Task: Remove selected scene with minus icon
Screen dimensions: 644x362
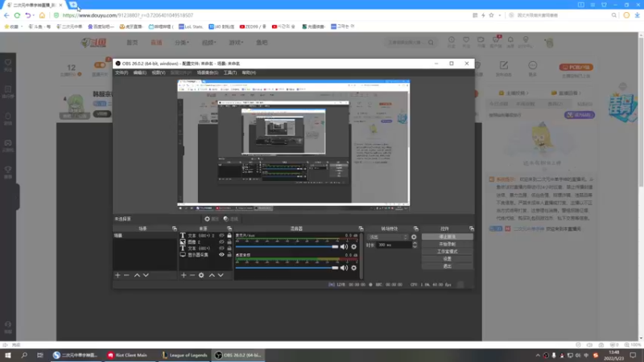Action: pyautogui.click(x=126, y=275)
